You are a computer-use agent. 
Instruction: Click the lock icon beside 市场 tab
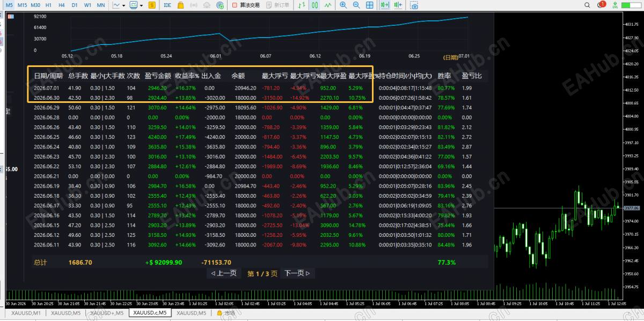point(219,313)
